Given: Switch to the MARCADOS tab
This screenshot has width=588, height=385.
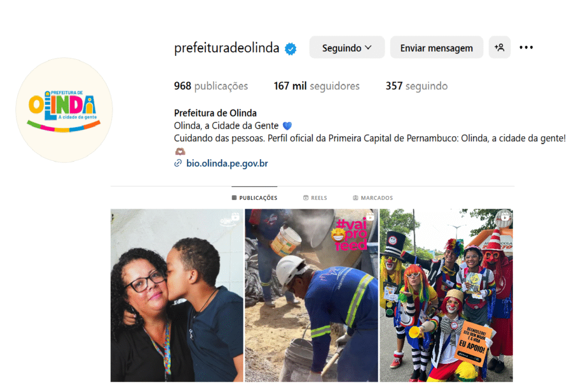Looking at the screenshot, I should click(373, 198).
